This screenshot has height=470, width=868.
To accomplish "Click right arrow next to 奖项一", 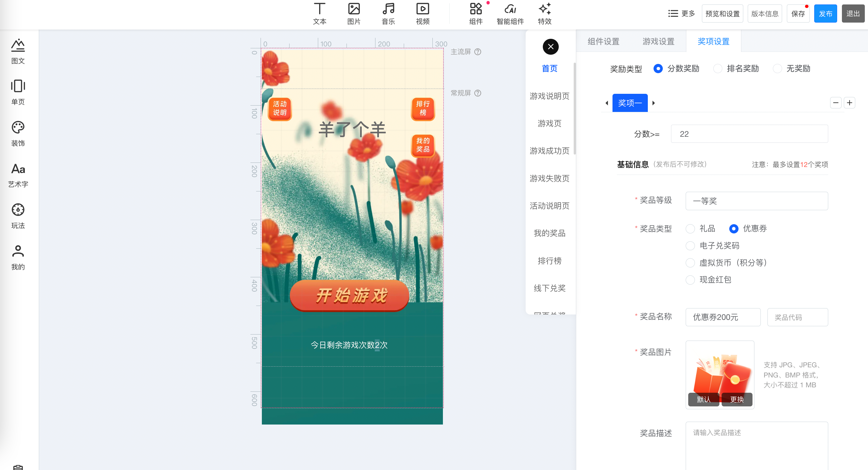I will [x=653, y=103].
